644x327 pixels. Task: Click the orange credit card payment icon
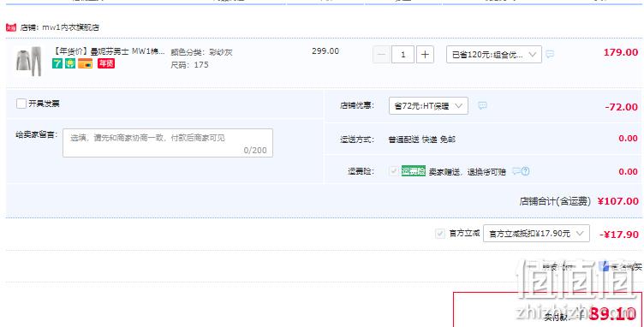point(86,63)
